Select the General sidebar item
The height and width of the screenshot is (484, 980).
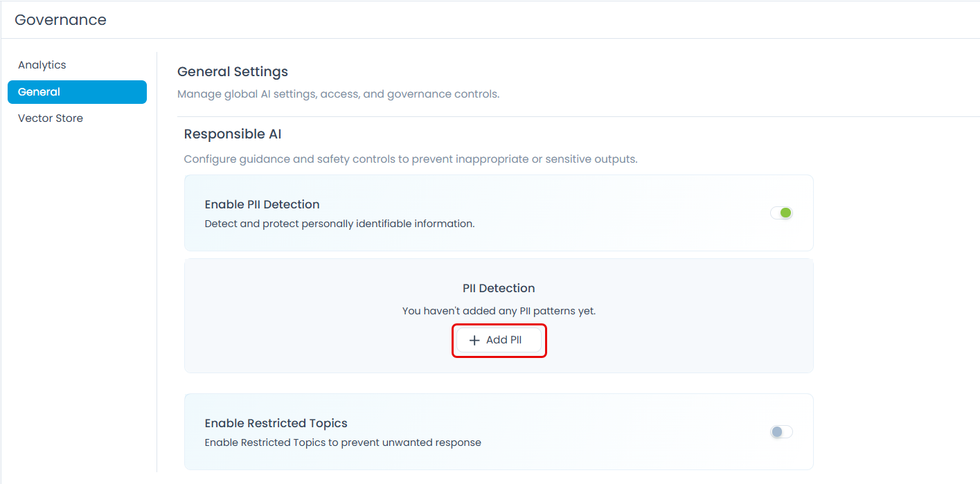77,92
